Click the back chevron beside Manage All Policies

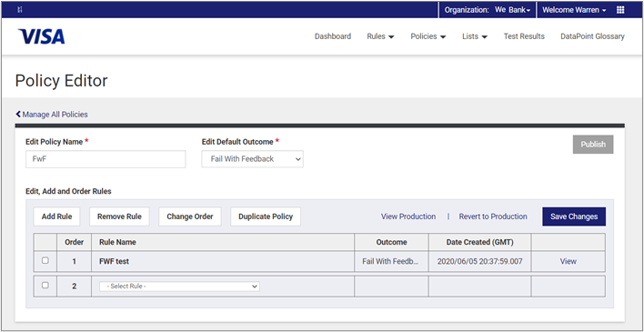click(18, 114)
